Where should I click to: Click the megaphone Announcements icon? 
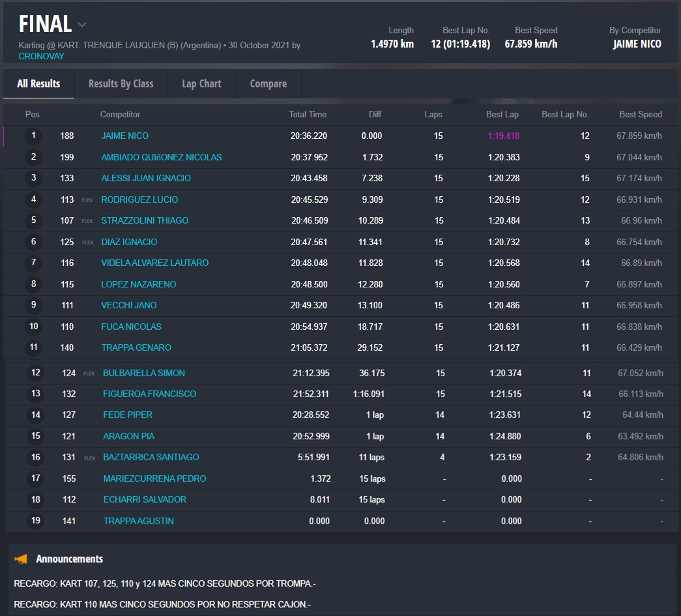(x=22, y=559)
